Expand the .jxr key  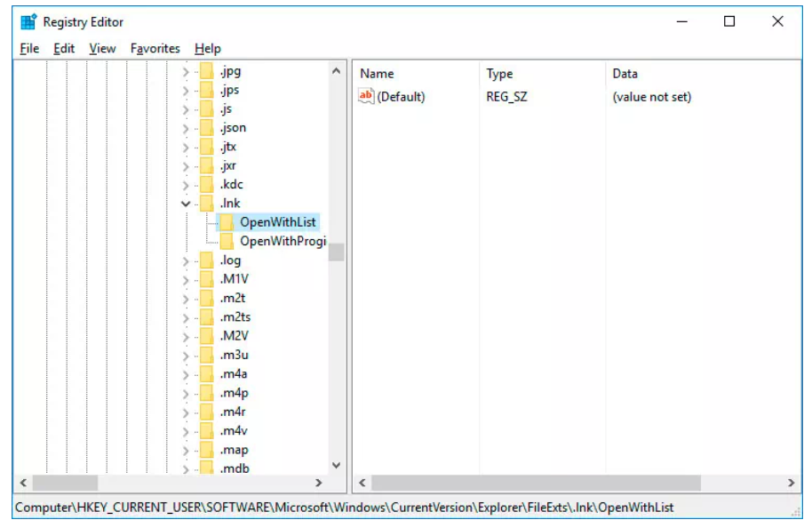pos(186,166)
